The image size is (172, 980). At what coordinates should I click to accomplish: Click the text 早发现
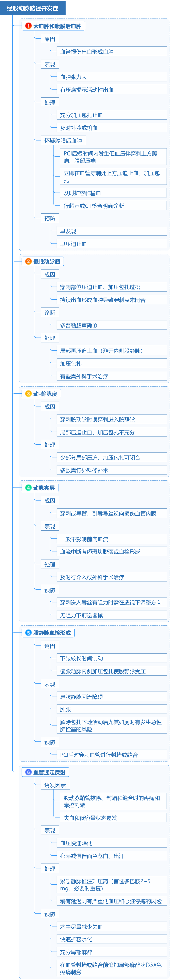[68, 231]
